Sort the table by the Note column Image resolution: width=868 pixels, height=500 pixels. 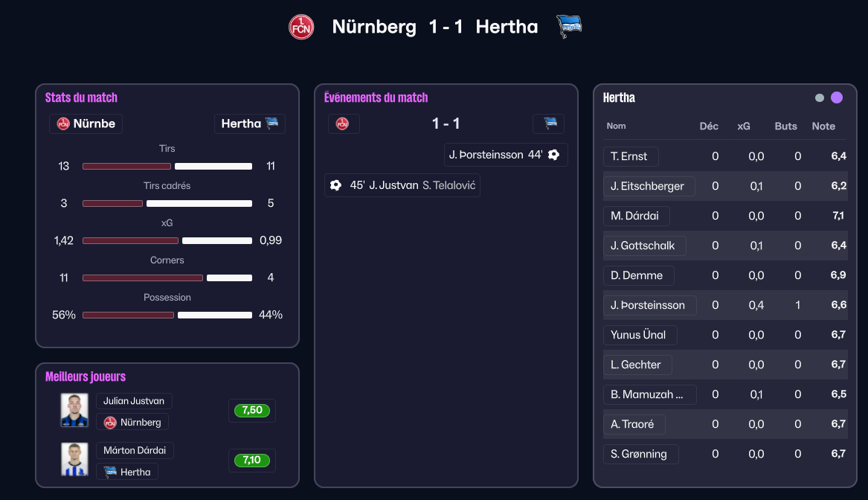823,126
